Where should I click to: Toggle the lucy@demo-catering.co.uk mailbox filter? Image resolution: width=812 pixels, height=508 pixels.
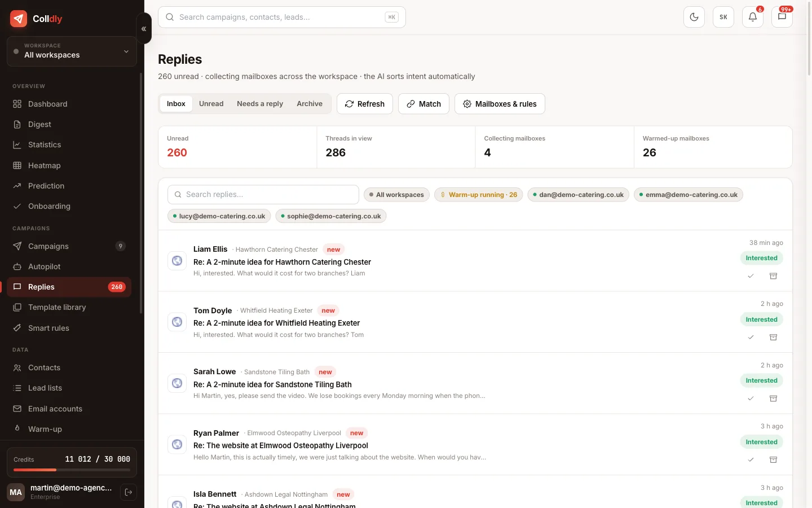pos(219,216)
